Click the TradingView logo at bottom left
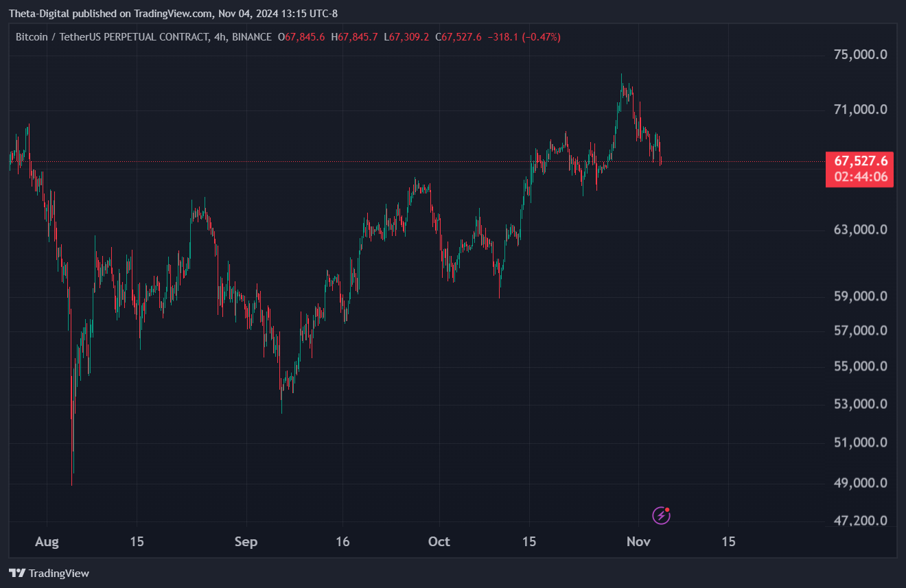 [49, 573]
